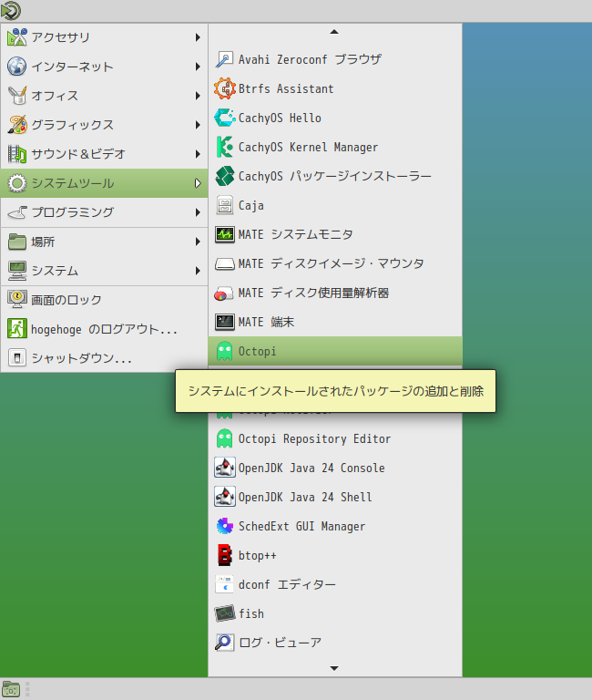Click the ログ・ビューア magnifier icon
This screenshot has height=700, width=592.
(224, 643)
